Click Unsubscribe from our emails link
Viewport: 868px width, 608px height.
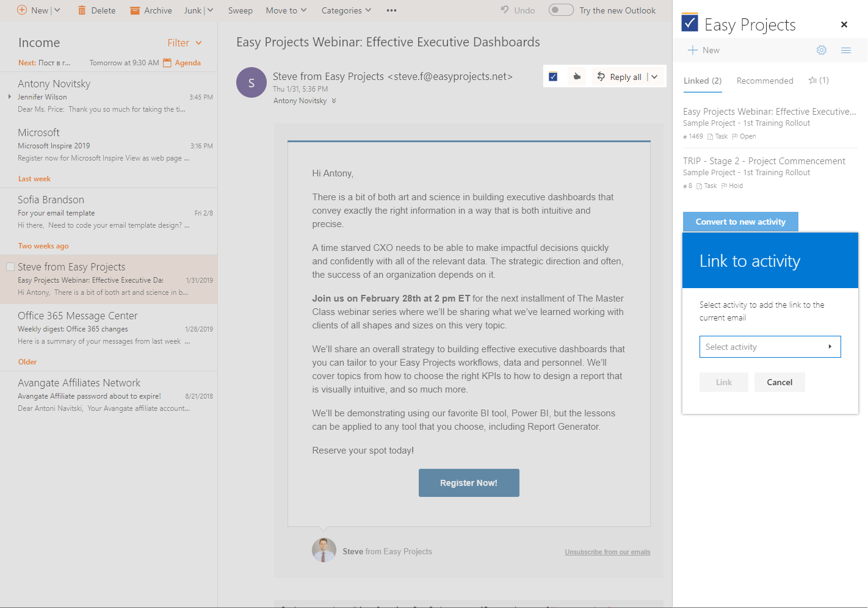click(607, 552)
